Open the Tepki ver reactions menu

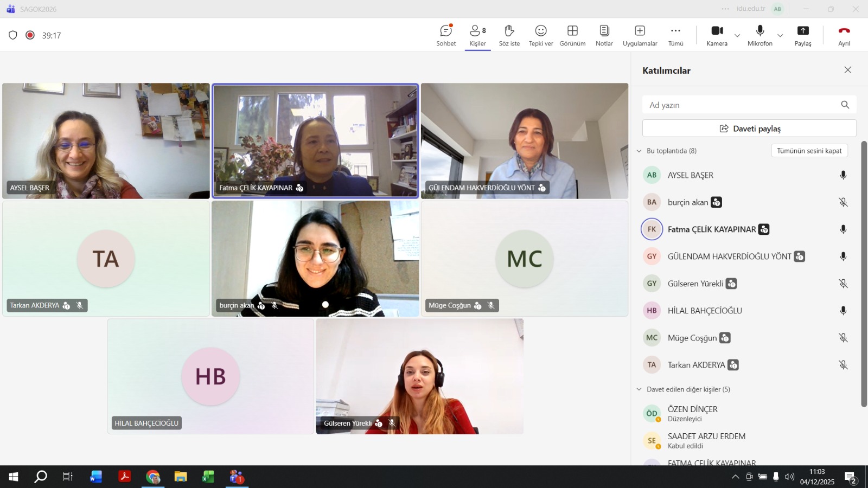coord(540,35)
